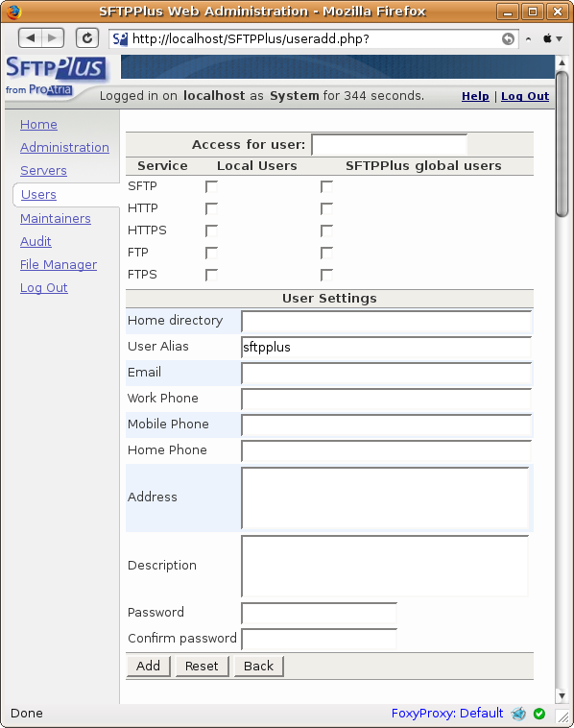The height and width of the screenshot is (728, 574).
Task: Enable FTPS for SFTPPlus global users
Action: (x=326, y=275)
